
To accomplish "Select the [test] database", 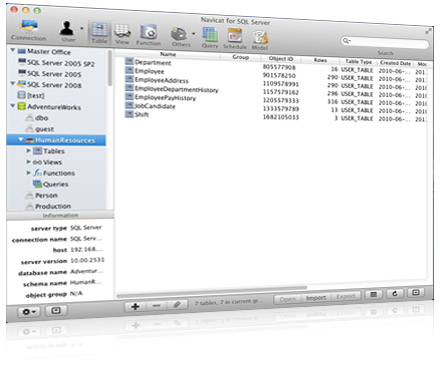I will point(31,95).
